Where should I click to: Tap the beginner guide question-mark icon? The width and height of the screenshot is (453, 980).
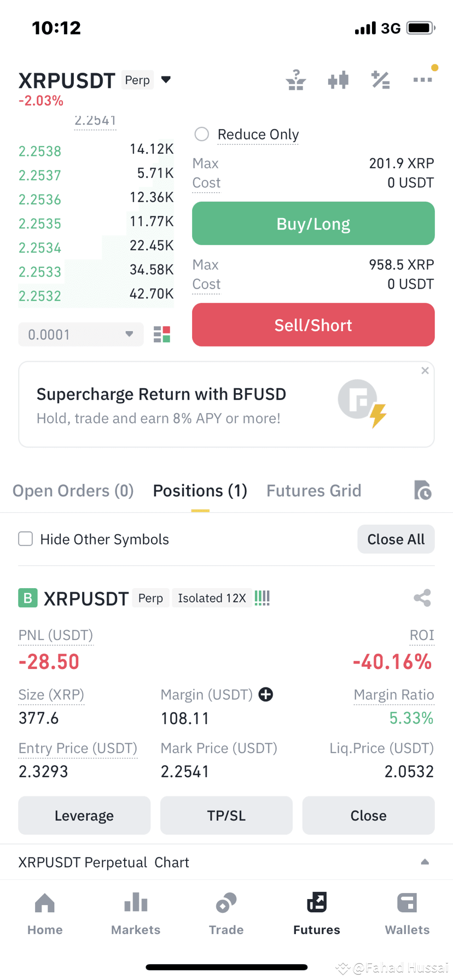295,80
